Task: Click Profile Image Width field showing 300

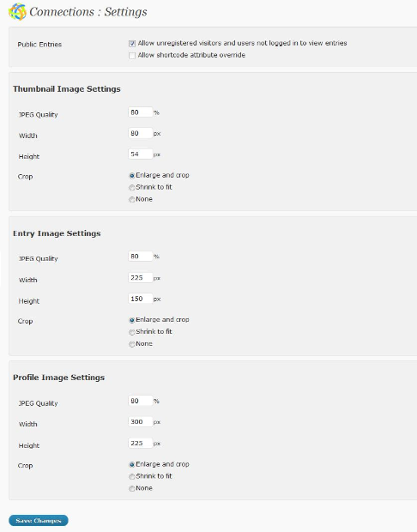Action: pyautogui.click(x=141, y=422)
